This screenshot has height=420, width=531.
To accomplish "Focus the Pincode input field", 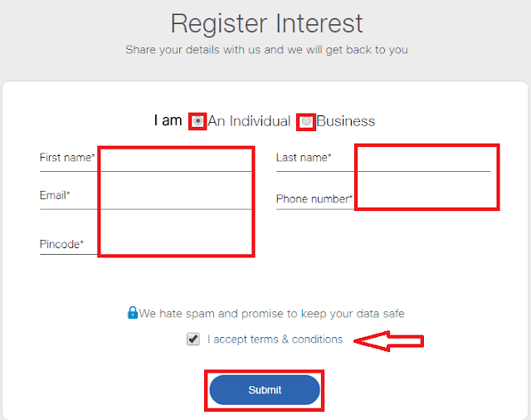I will pos(174,245).
